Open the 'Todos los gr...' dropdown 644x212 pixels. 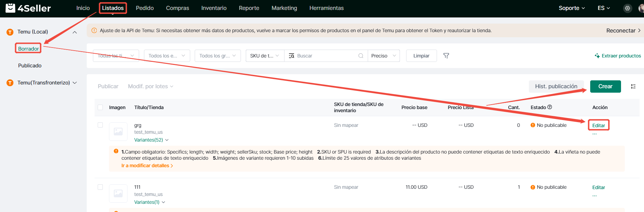pos(218,56)
